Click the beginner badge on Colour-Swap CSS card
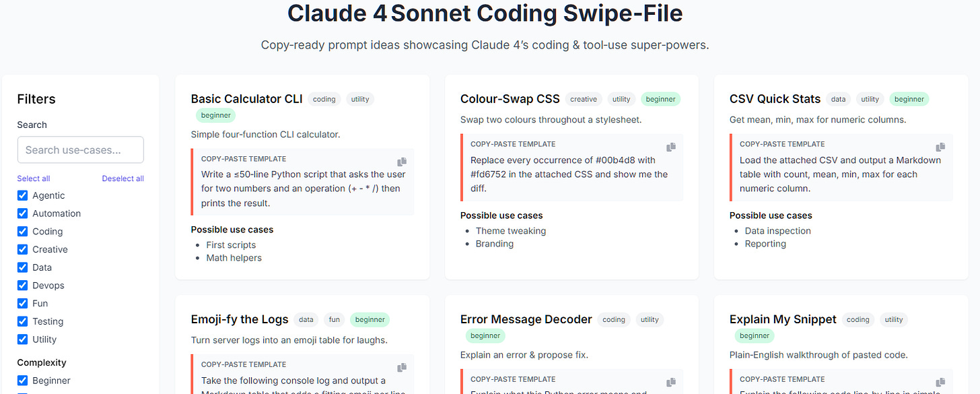This screenshot has height=394, width=980. [660, 98]
